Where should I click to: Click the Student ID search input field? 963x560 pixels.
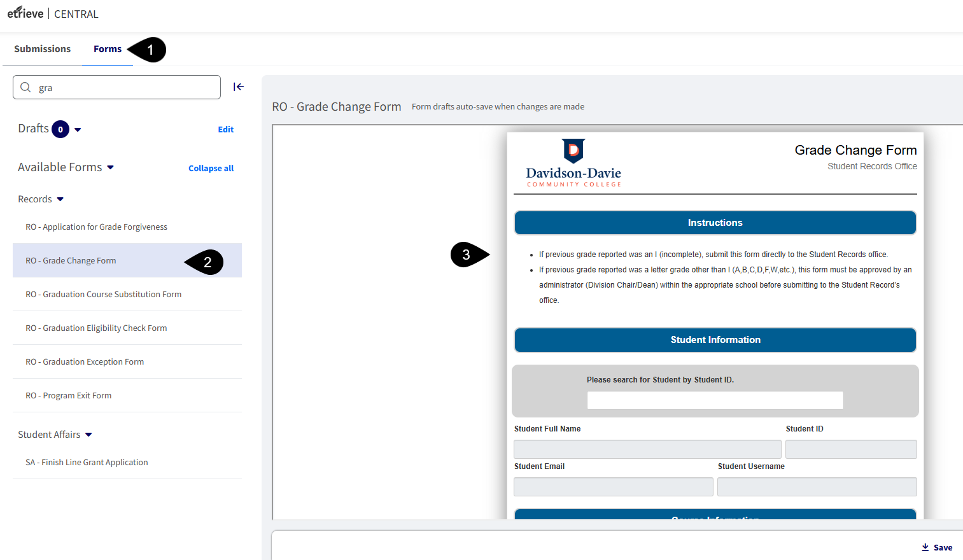[x=715, y=400]
